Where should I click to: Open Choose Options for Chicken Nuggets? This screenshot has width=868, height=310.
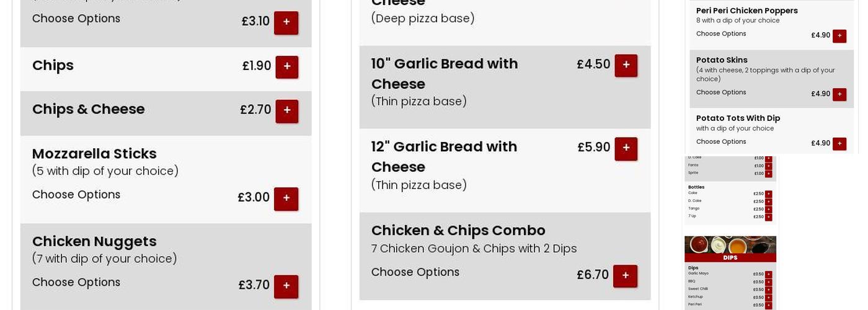pos(76,283)
